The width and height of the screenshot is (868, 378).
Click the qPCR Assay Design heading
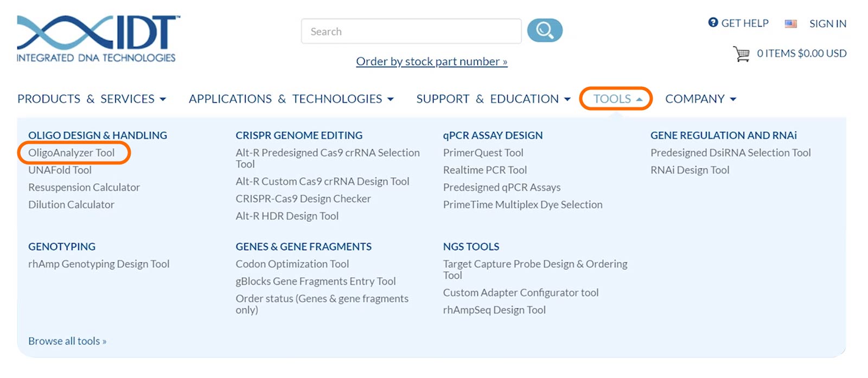tap(493, 135)
